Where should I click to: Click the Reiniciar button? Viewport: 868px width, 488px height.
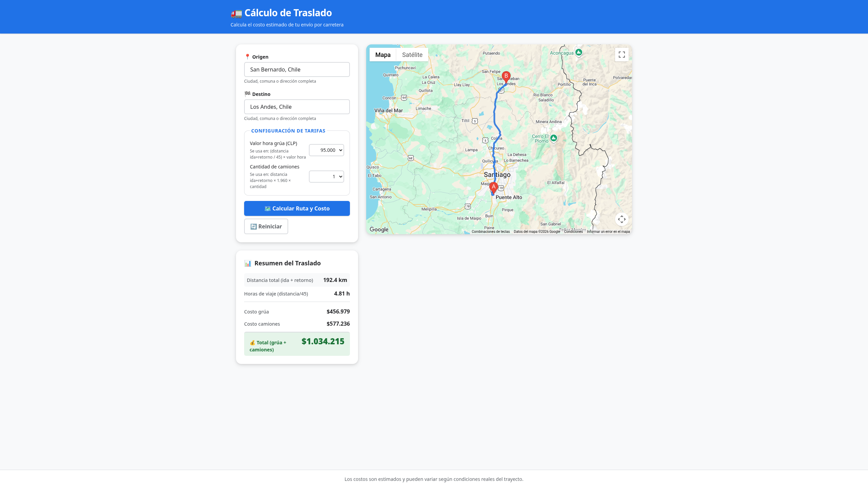pos(266,226)
